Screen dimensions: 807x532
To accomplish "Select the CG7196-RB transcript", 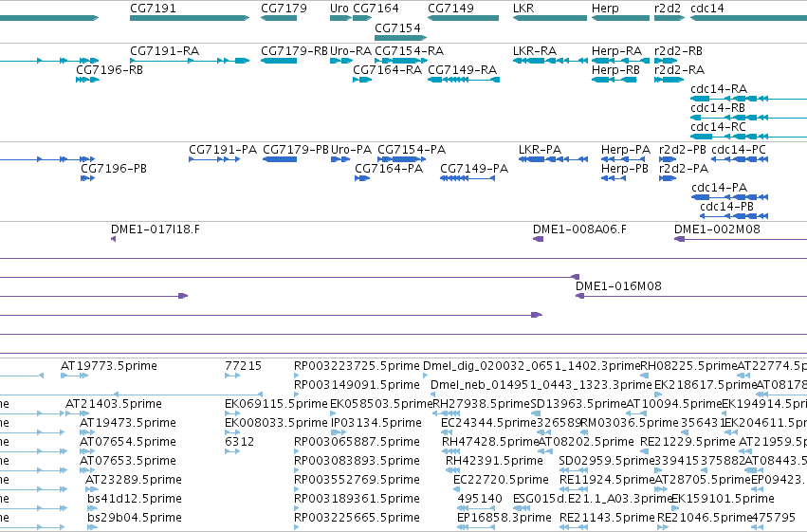I will (x=87, y=80).
